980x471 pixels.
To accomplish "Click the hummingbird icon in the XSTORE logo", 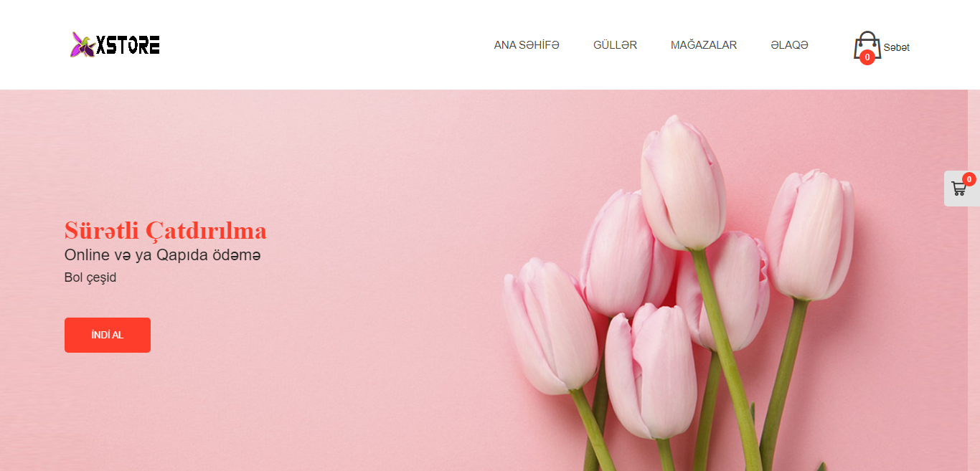I will [x=83, y=45].
